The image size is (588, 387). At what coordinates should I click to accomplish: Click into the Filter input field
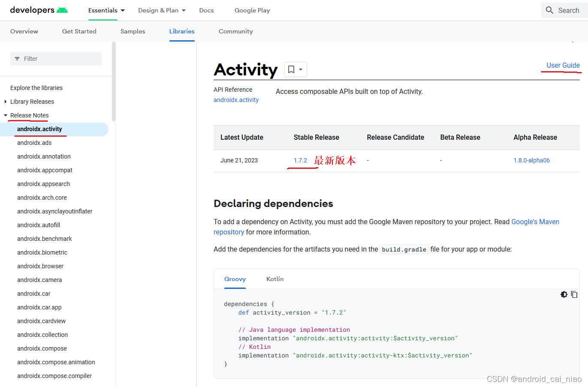pyautogui.click(x=56, y=59)
